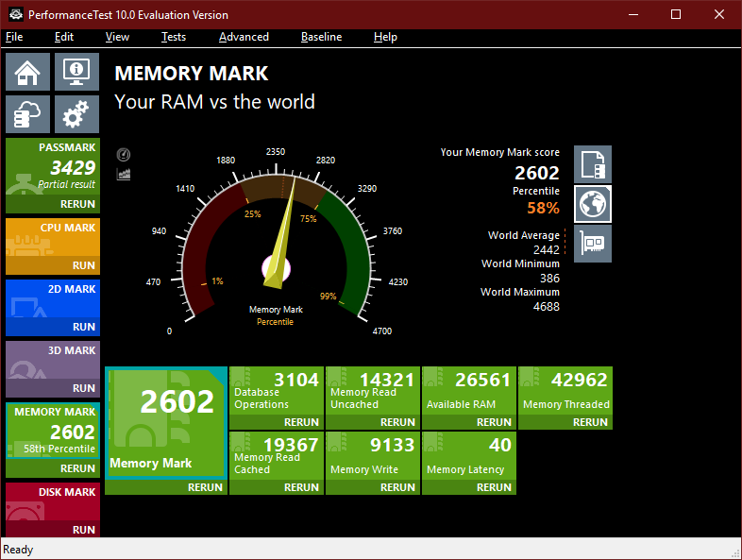The image size is (742, 560).
Task: Open the Memory Latency 40 tile
Action: [469, 456]
